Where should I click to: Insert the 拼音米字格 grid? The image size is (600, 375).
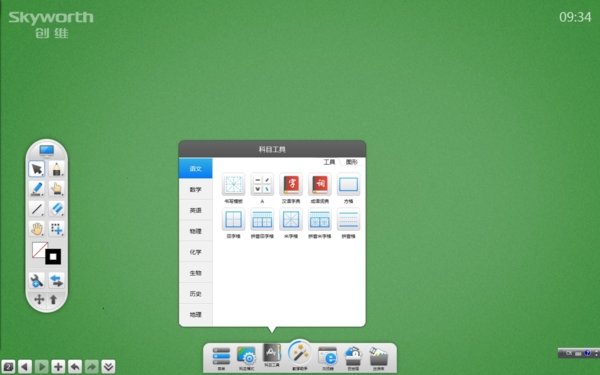pyautogui.click(x=320, y=219)
